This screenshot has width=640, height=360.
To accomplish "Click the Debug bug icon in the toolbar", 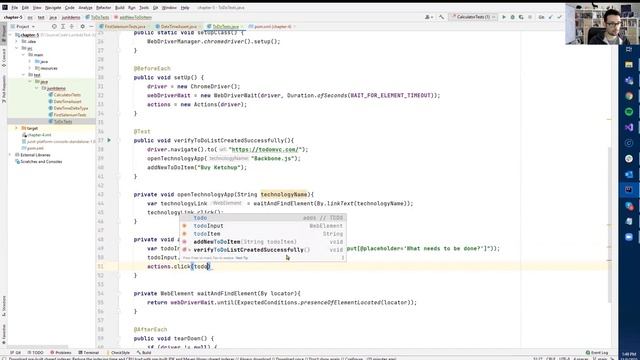I will pos(513,17).
